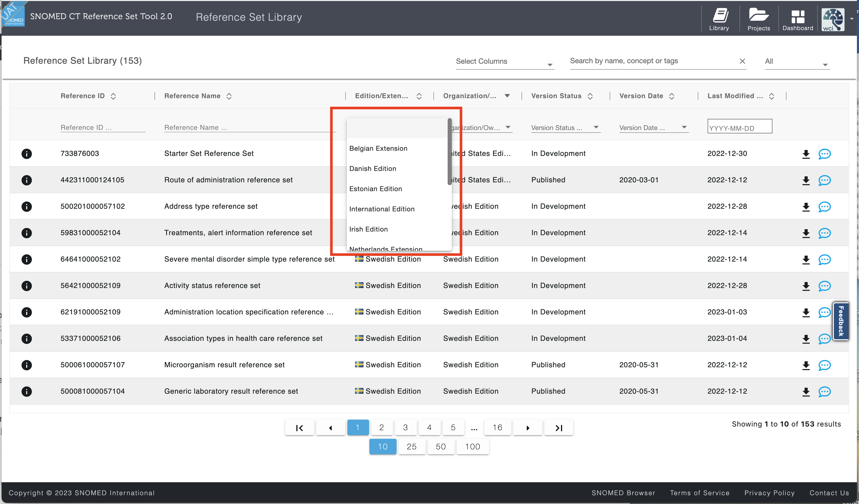Download Route of administration reference set
Screen dimensions: 859x504
pos(806,181)
